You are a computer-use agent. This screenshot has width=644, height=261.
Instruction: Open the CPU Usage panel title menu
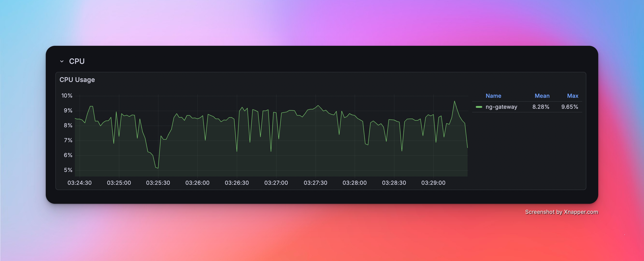[x=77, y=80]
